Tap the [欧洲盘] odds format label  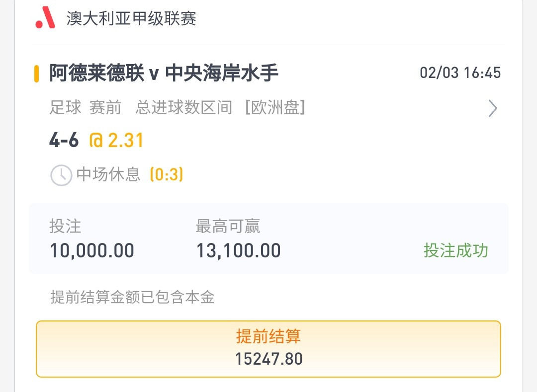pos(275,107)
